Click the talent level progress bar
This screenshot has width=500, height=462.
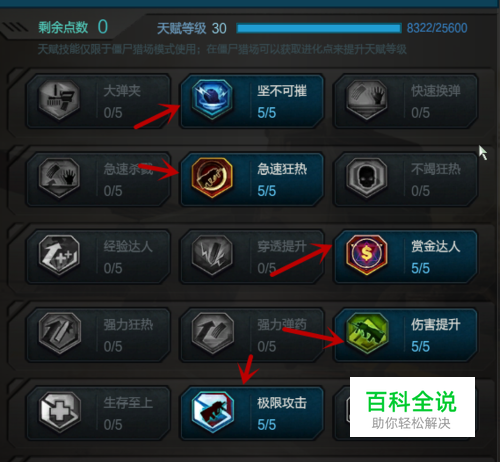tap(319, 28)
